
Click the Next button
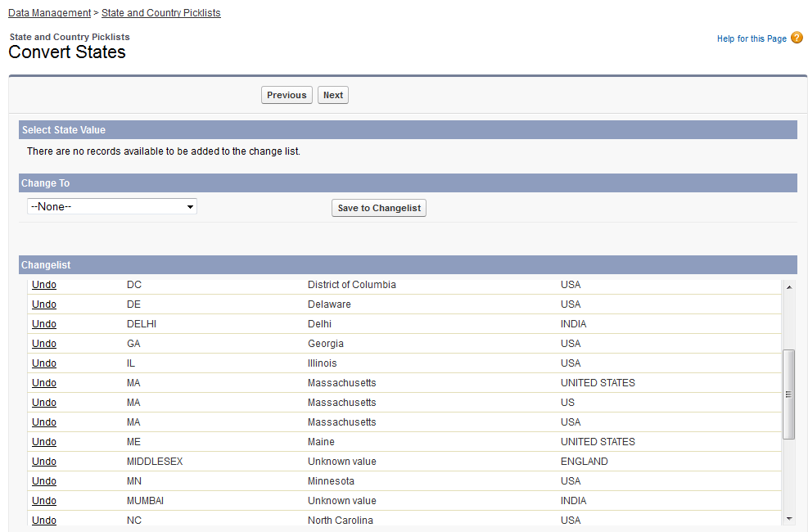[x=333, y=96]
